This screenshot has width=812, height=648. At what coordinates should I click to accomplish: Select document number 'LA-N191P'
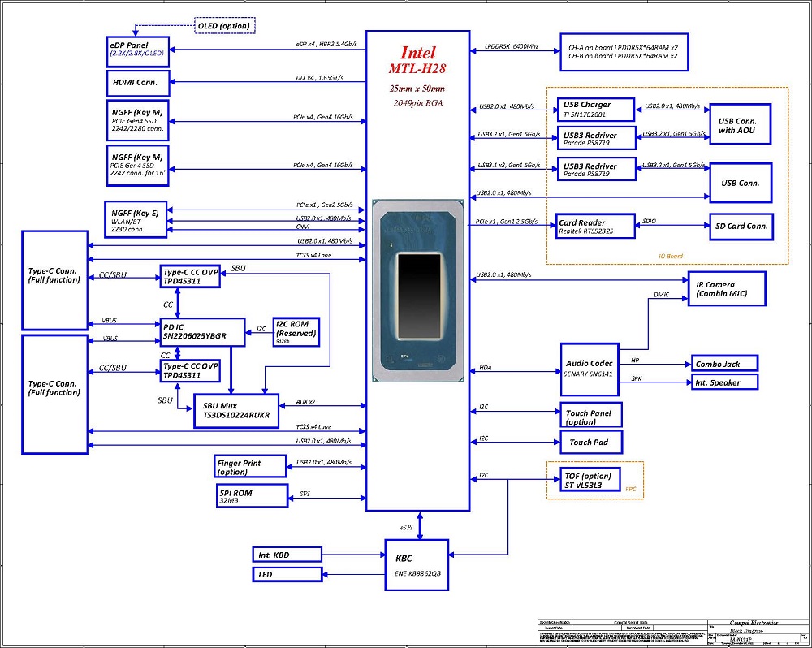(741, 639)
